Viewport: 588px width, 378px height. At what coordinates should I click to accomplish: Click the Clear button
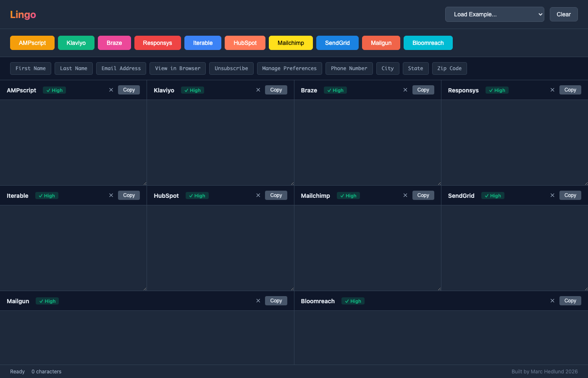point(564,14)
